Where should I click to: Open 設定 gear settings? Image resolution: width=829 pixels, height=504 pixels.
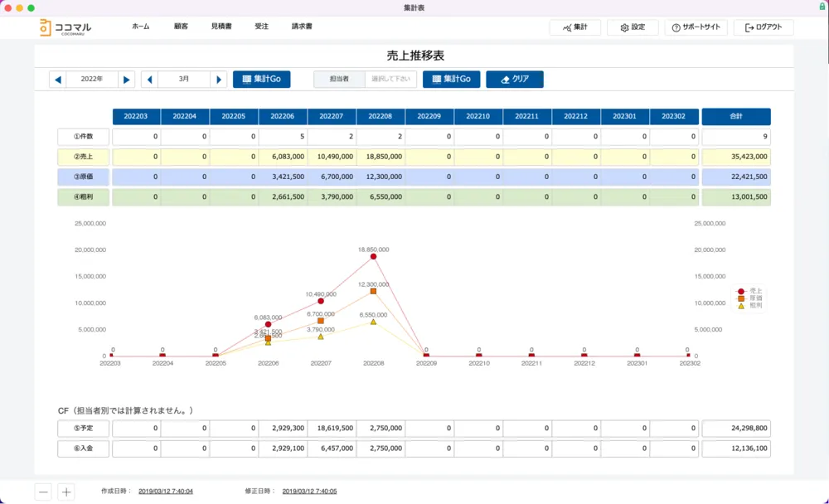633,27
